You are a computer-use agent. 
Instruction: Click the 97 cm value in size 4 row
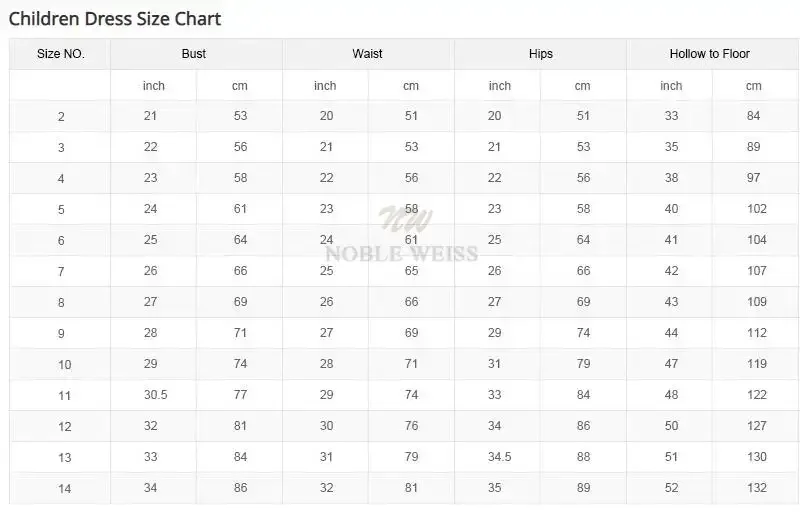coord(753,178)
